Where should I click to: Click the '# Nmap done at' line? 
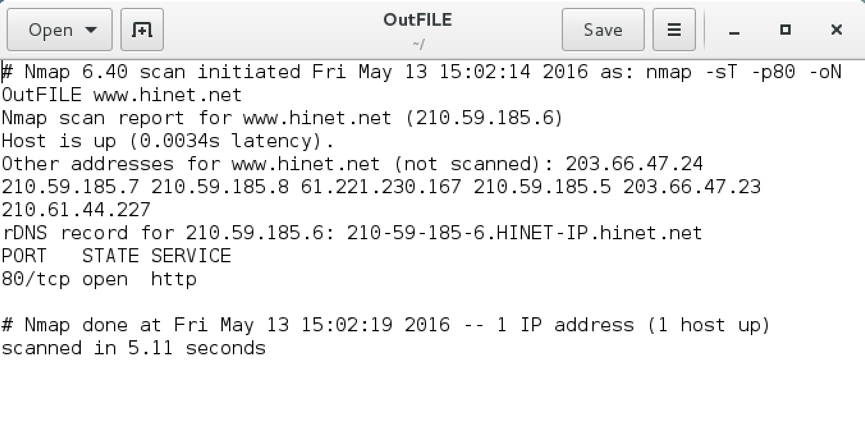pyautogui.click(x=100, y=325)
